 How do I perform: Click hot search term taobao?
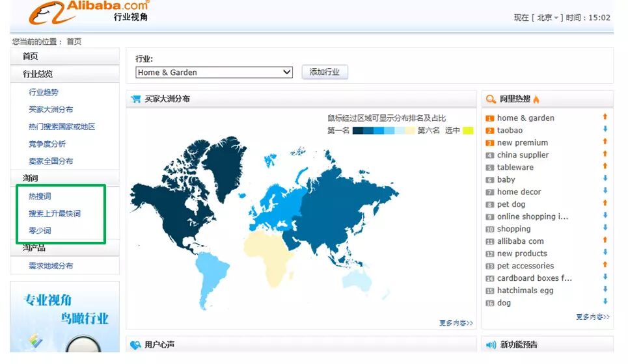point(510,131)
